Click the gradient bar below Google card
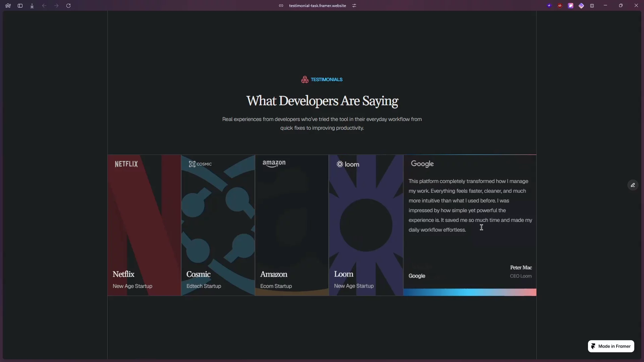 coord(470,292)
